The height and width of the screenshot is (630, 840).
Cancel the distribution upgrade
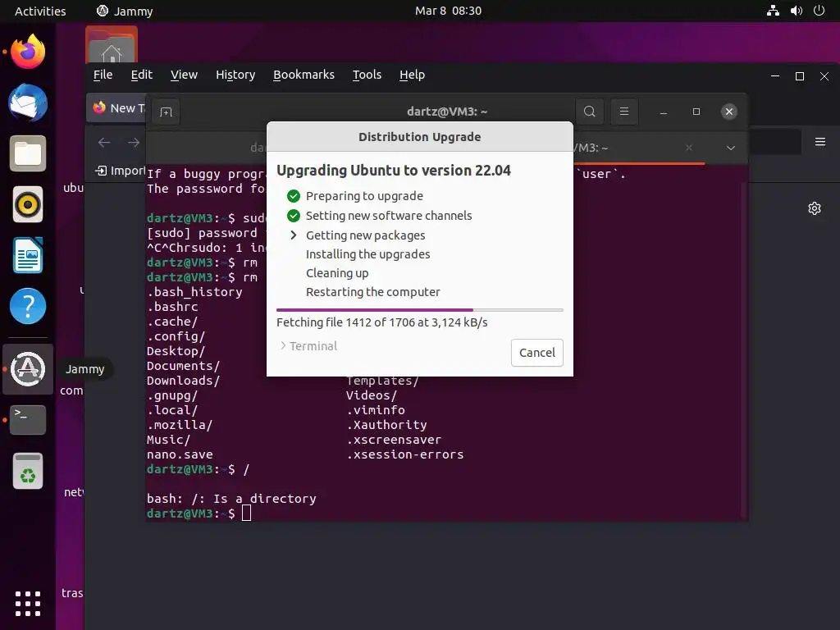(536, 353)
